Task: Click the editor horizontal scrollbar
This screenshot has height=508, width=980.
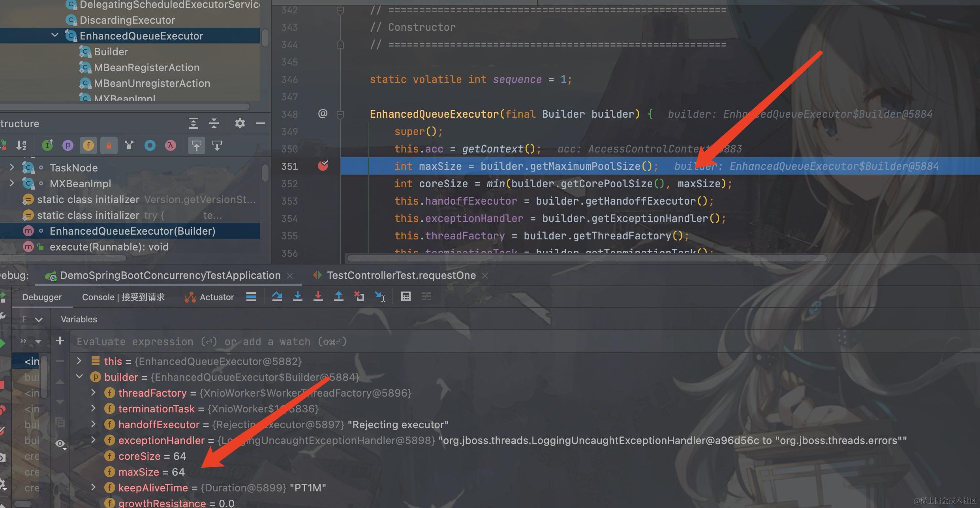Action: coord(586,258)
